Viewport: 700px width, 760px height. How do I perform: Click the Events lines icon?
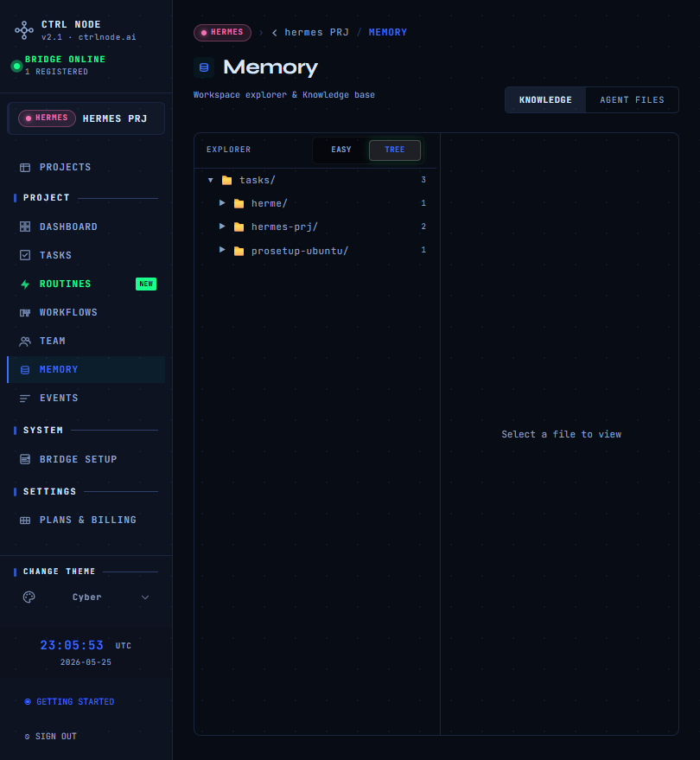25,399
